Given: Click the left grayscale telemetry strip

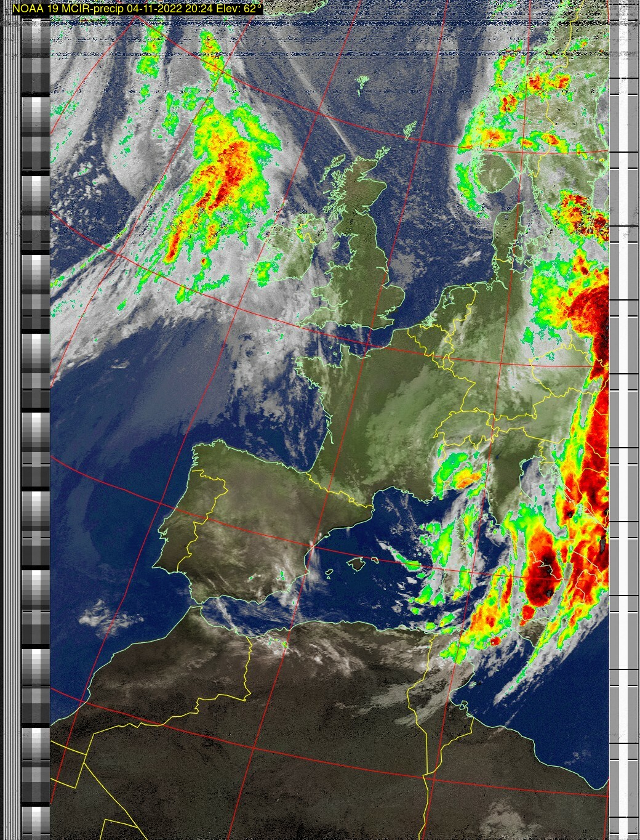Looking at the screenshot, I should 36,431.
